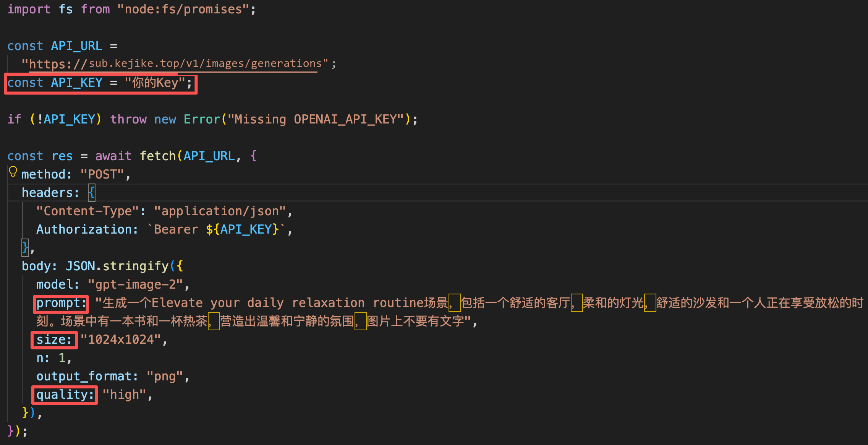Image resolution: width=868 pixels, height=445 pixels.
Task: Click the "node:fs/promises" import string
Action: [x=183, y=9]
